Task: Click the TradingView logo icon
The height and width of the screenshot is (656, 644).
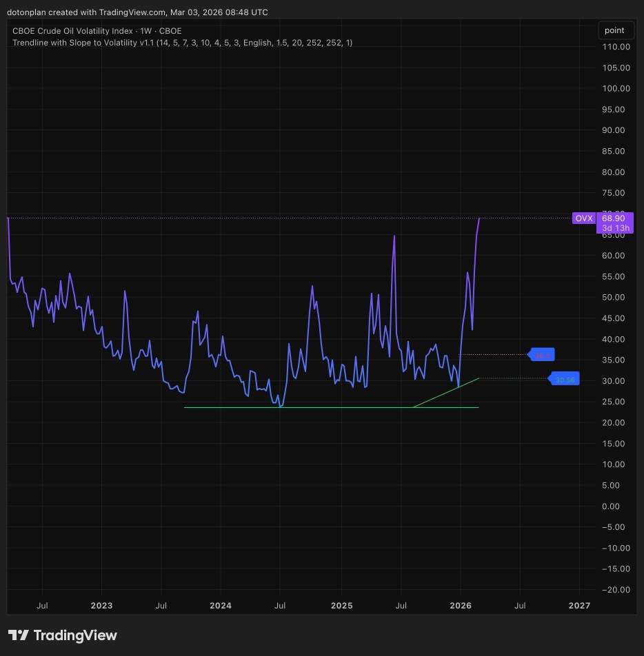Action: (x=19, y=635)
